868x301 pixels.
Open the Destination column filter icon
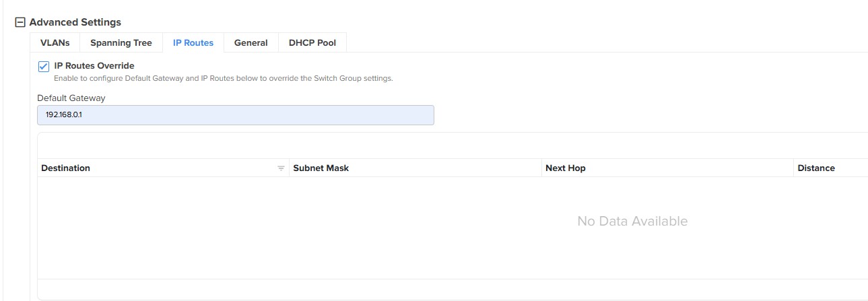pos(281,168)
